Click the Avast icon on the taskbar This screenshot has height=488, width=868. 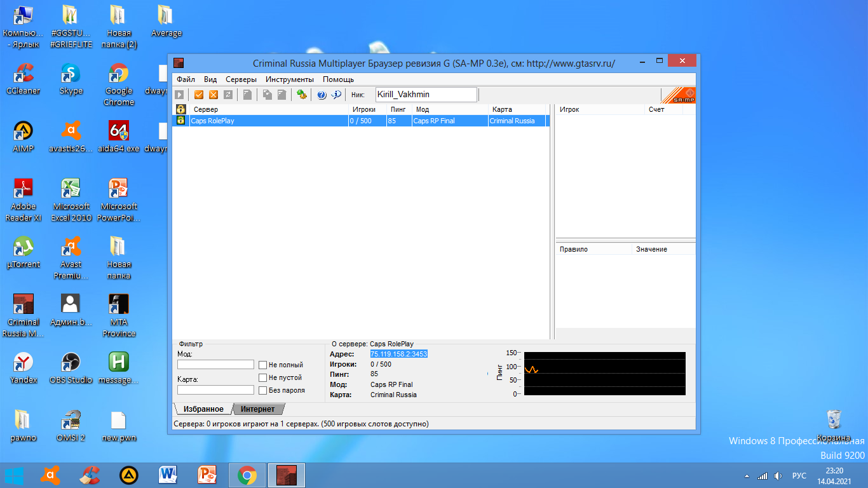coord(50,475)
